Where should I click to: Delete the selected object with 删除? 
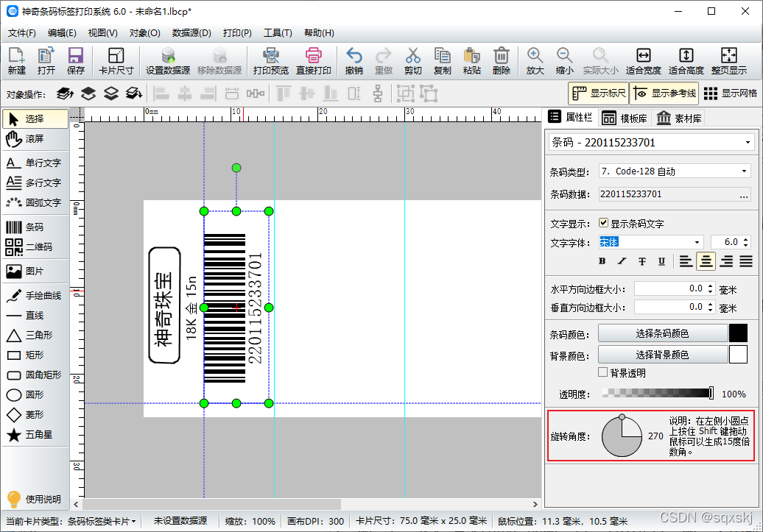pos(502,61)
